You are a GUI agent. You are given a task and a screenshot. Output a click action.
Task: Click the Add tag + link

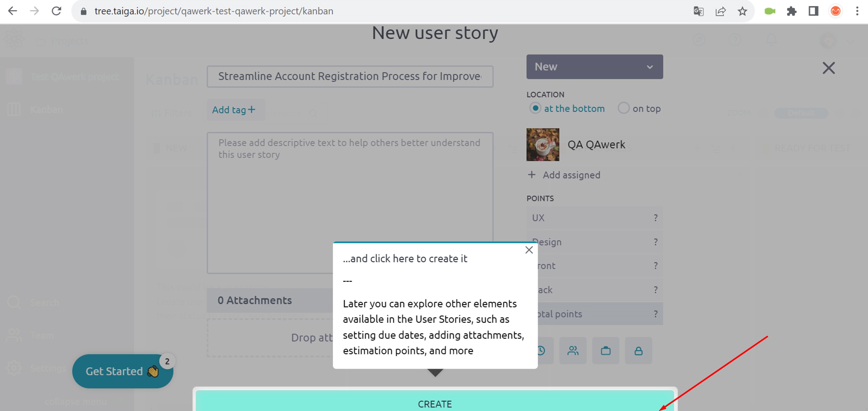[x=233, y=110]
